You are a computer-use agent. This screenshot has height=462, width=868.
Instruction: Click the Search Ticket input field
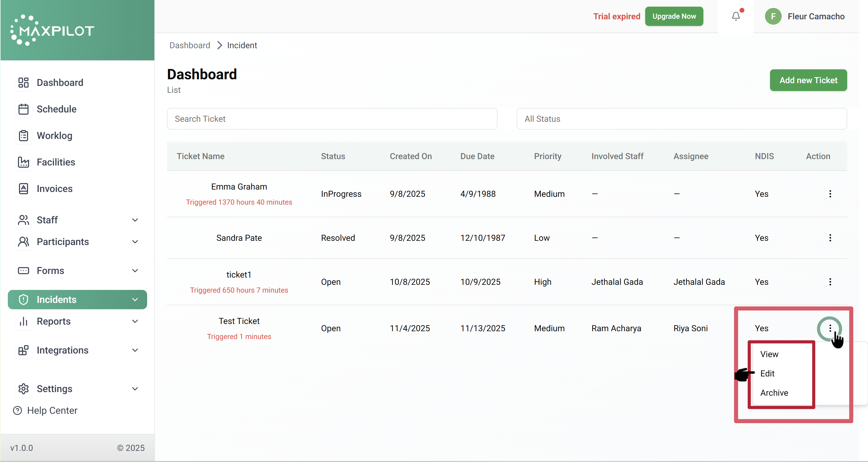click(x=332, y=119)
